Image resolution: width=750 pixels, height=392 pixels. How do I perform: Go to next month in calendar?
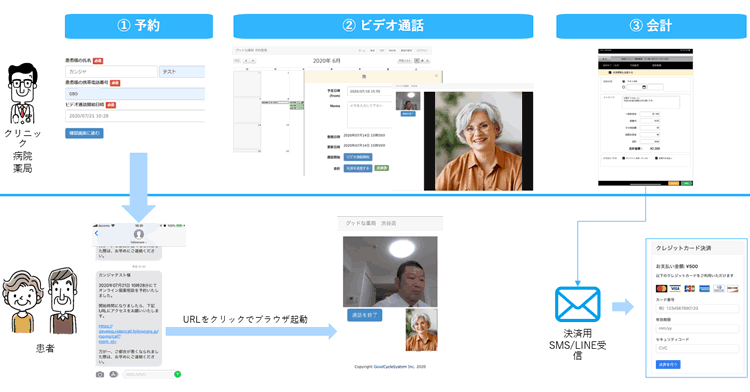[x=253, y=61]
